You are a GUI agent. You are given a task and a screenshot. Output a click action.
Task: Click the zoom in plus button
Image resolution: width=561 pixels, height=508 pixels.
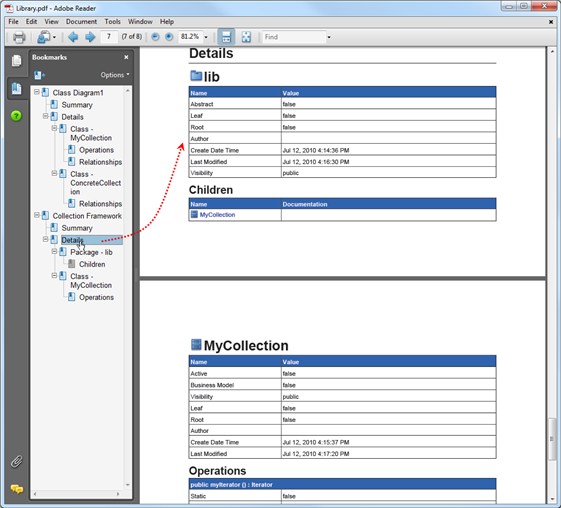(x=169, y=37)
